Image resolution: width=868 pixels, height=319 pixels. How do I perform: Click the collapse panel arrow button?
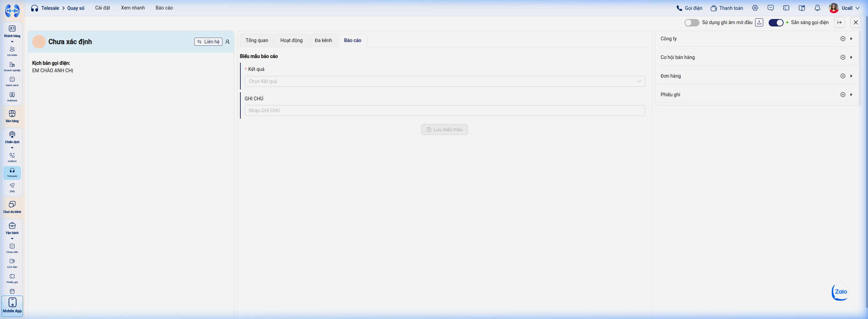[840, 22]
